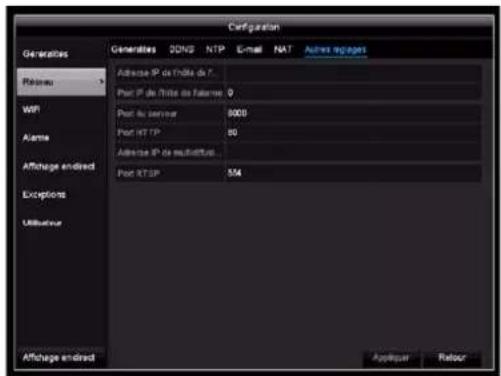The height and width of the screenshot is (376, 501).
Task: Select the Autres réglages tab
Action: (x=336, y=50)
